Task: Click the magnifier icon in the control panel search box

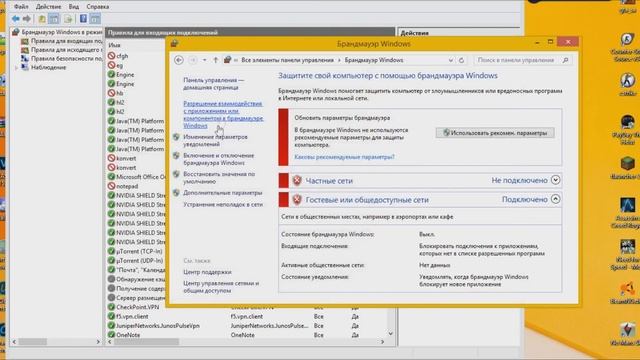Action: click(x=565, y=60)
